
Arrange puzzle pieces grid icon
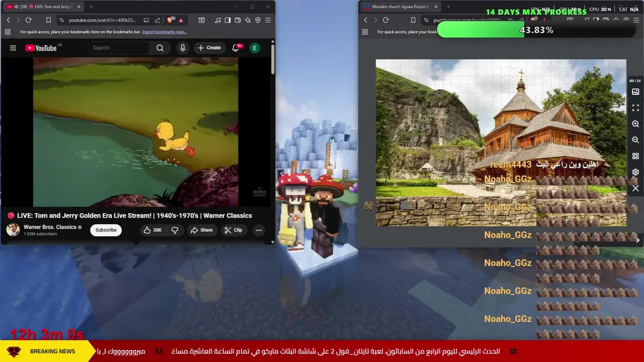[635, 156]
